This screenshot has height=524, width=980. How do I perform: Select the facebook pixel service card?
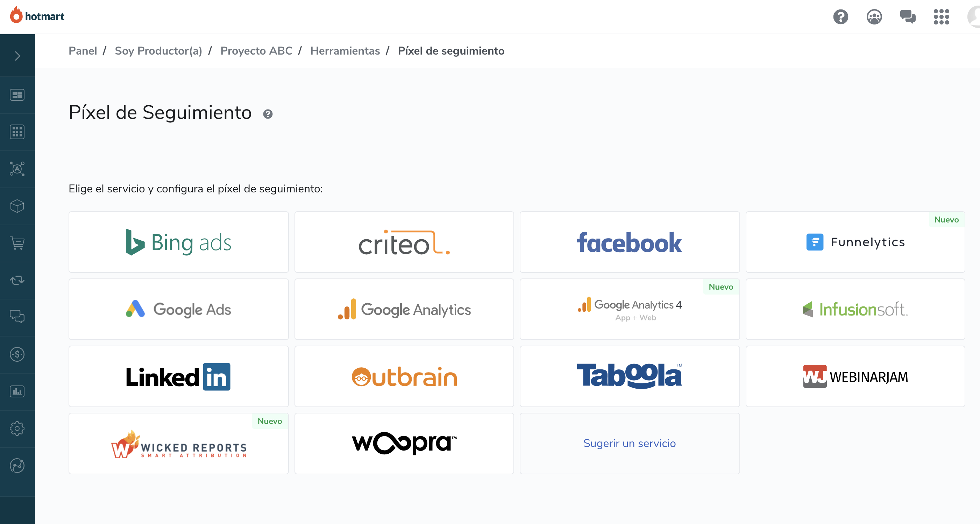(x=630, y=242)
